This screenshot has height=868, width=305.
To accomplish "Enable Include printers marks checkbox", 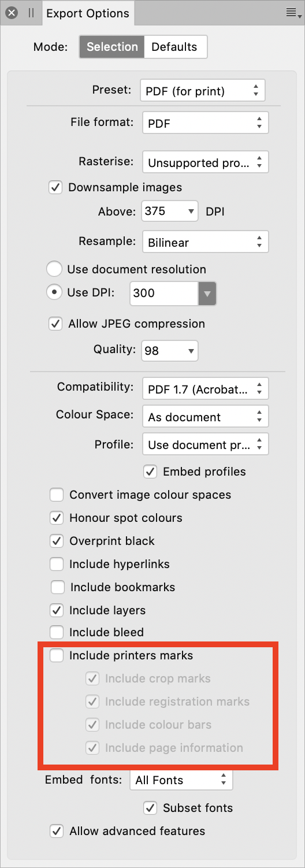I will 57,655.
